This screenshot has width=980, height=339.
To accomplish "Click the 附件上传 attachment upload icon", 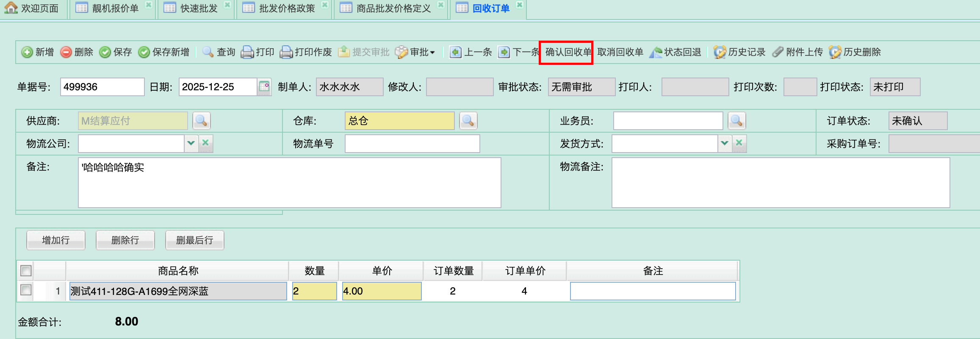I will coord(778,52).
